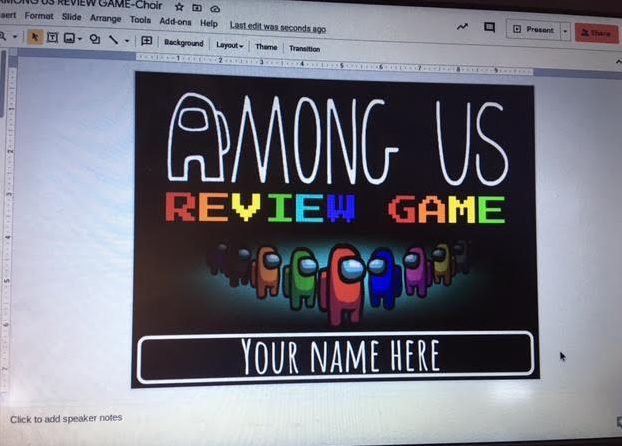Click the document title text
The width and height of the screenshot is (622, 446).
click(81, 4)
